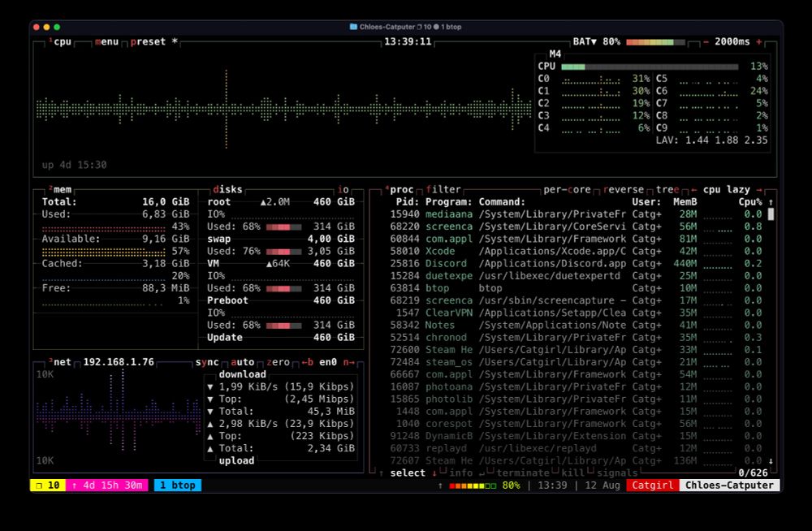Click the process list scrollbar thumb
812x531 pixels.
pos(771,214)
